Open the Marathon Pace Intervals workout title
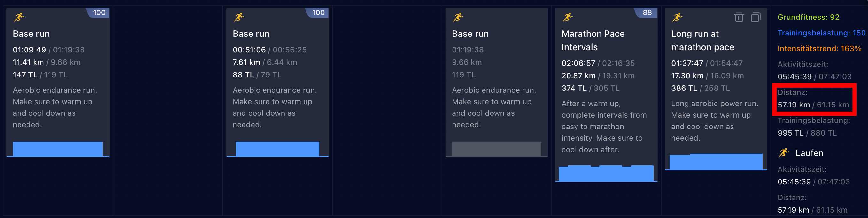The image size is (868, 218). point(593,40)
